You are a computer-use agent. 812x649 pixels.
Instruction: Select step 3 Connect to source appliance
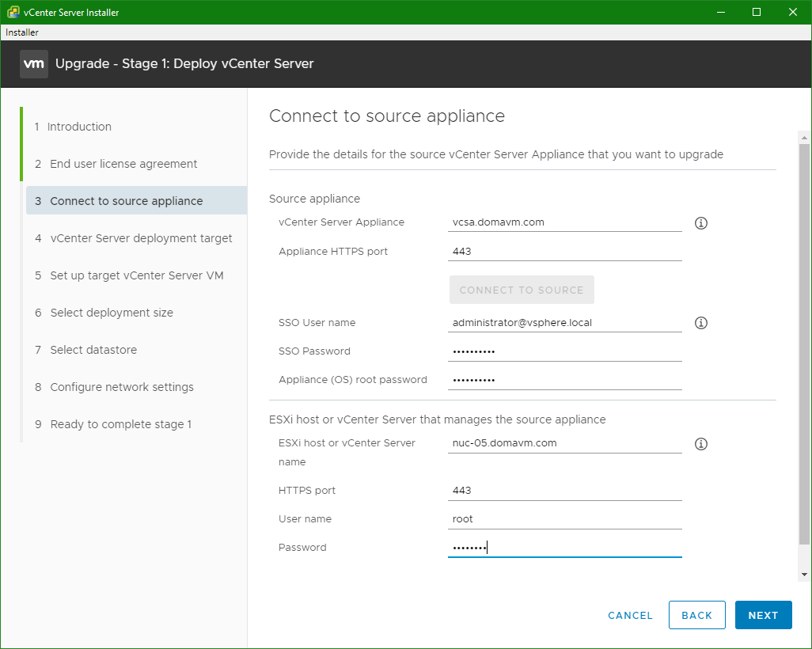coord(136,200)
